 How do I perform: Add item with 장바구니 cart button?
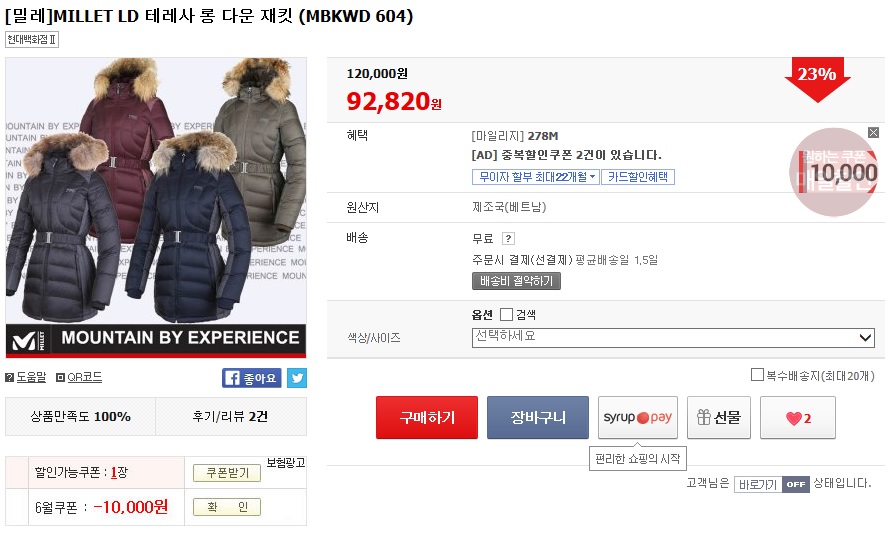(x=538, y=418)
